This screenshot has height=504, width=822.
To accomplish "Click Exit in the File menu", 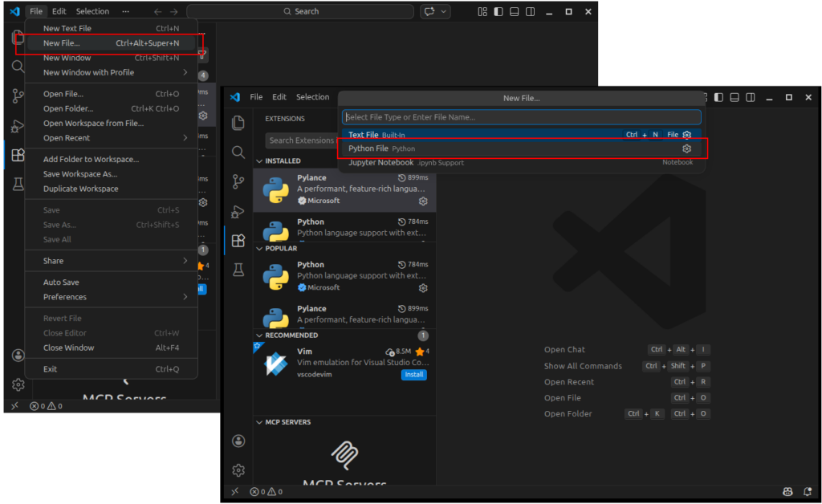I will [50, 369].
